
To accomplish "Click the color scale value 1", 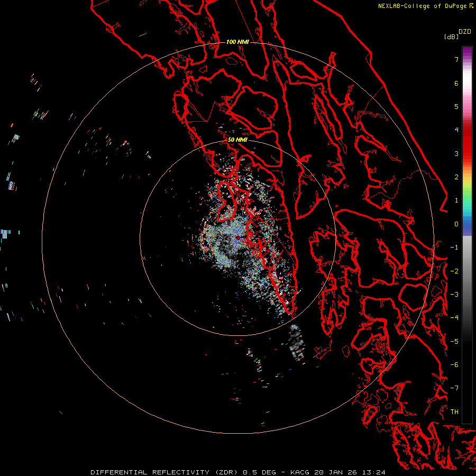I will (x=456, y=200).
